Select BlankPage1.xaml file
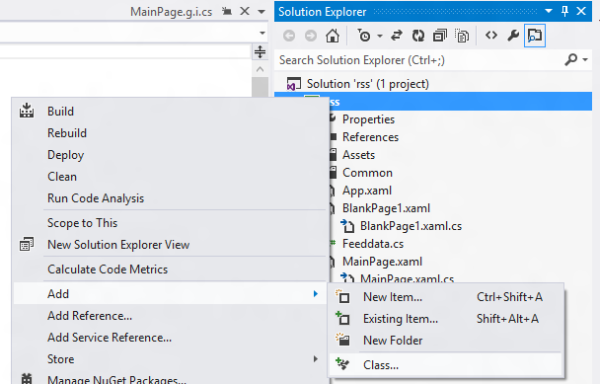Image resolution: width=600 pixels, height=384 pixels. click(386, 208)
